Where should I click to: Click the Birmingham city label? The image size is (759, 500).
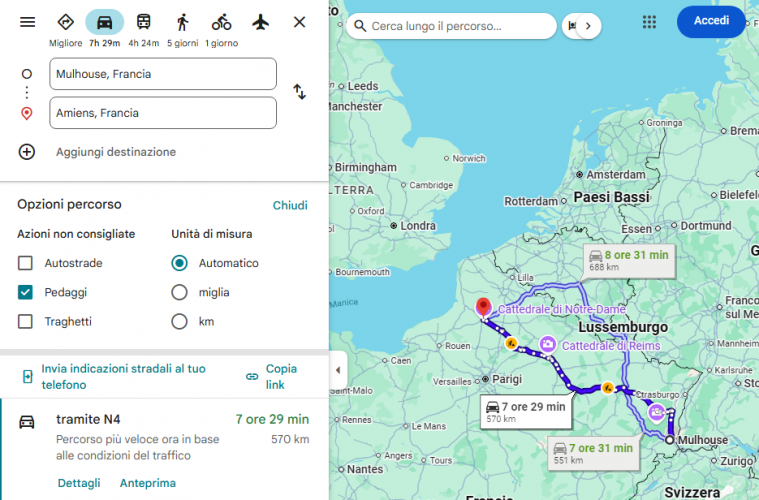tap(365, 167)
